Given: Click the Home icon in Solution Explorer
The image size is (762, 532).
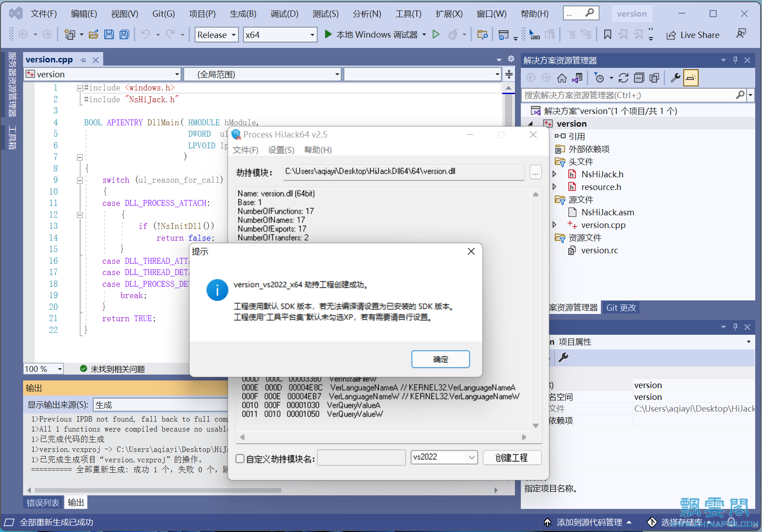Looking at the screenshot, I should tap(562, 78).
